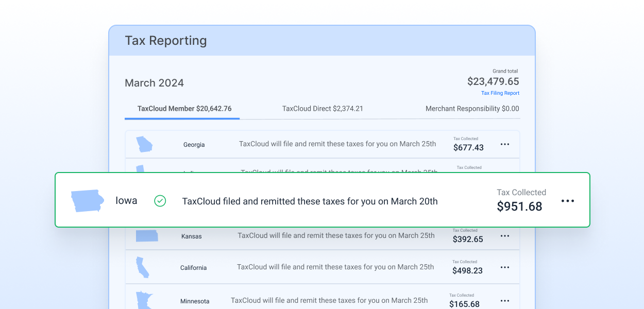Click the grand total $23,479.65

493,81
